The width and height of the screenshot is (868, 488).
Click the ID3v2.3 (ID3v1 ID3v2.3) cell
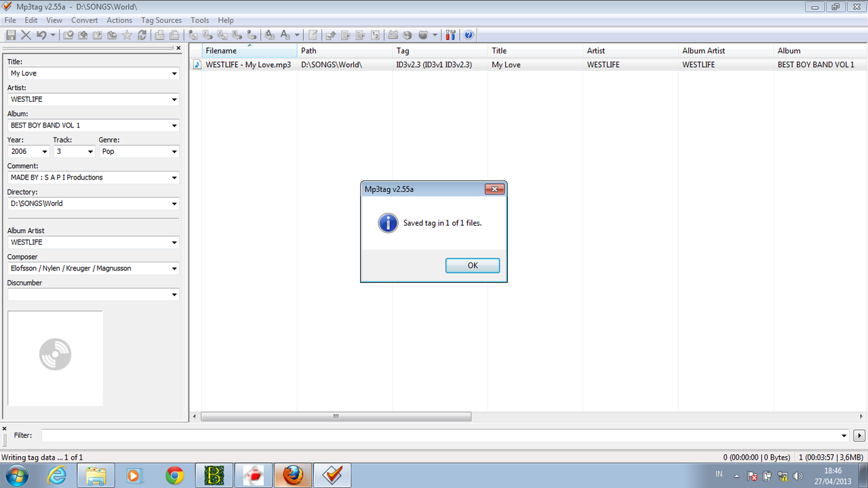434,64
